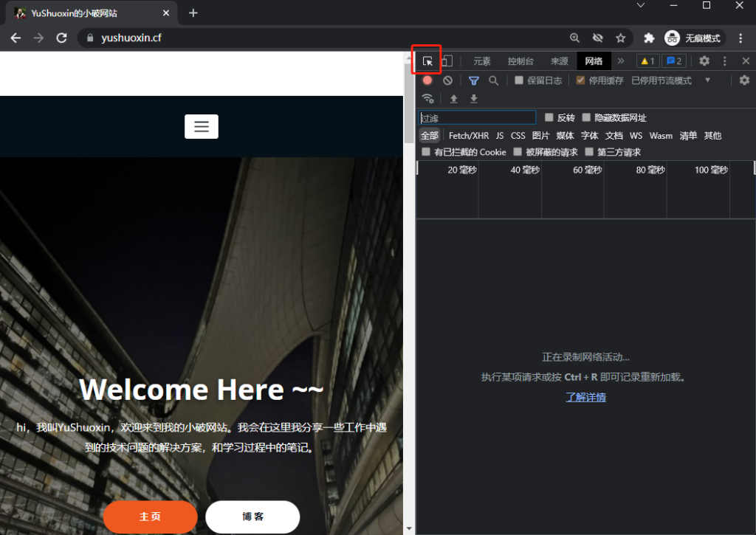Open the network search magnifier
756x535 pixels.
pos(493,80)
